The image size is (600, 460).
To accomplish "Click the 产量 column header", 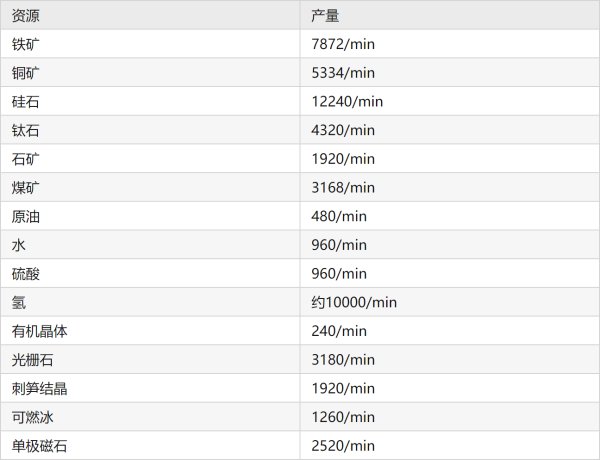I will [325, 16].
